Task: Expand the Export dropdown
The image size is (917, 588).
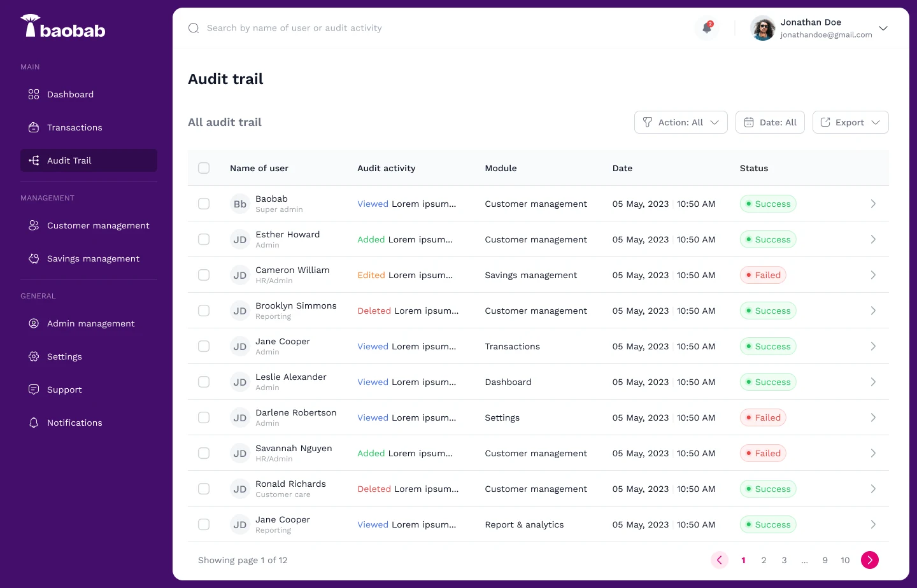Action: [x=851, y=122]
